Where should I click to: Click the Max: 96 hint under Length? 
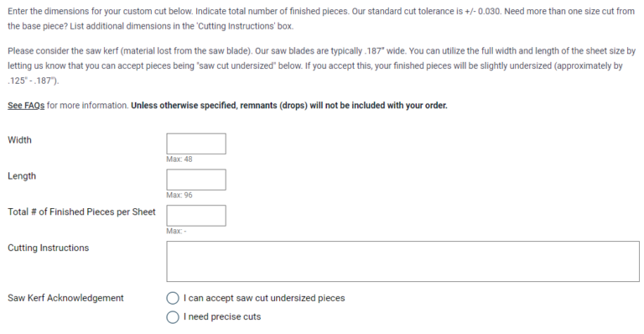click(x=179, y=195)
